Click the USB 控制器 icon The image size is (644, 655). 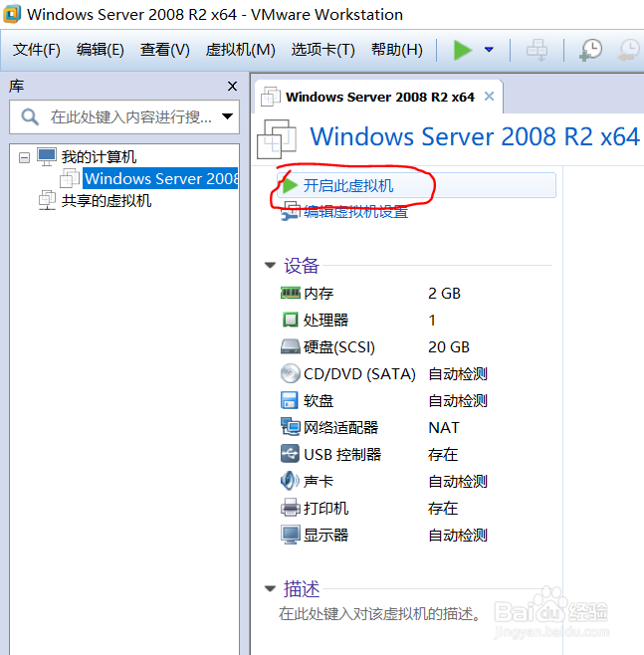(x=290, y=454)
